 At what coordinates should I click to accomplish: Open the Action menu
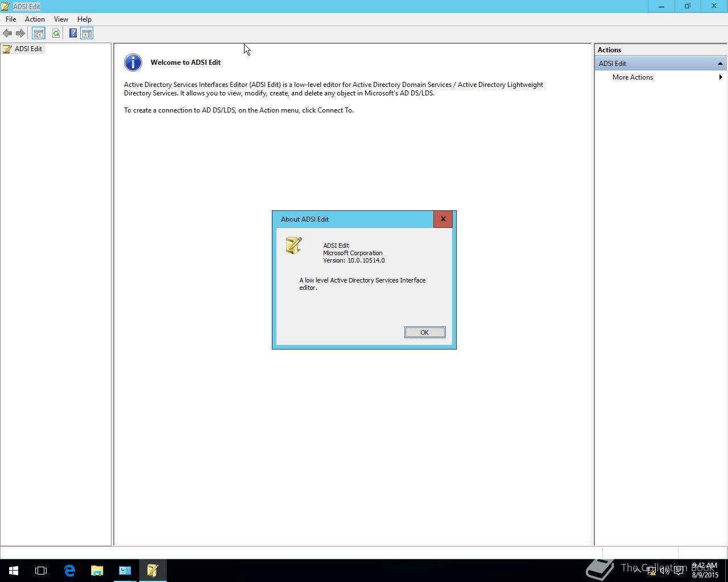35,19
